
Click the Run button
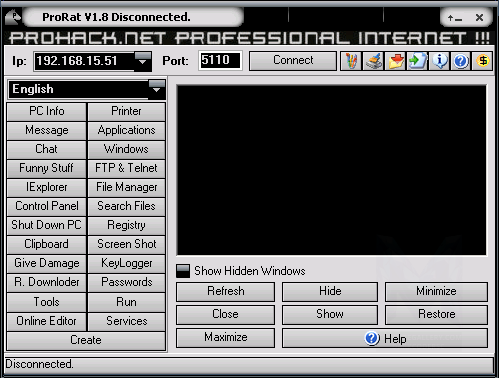(126, 302)
